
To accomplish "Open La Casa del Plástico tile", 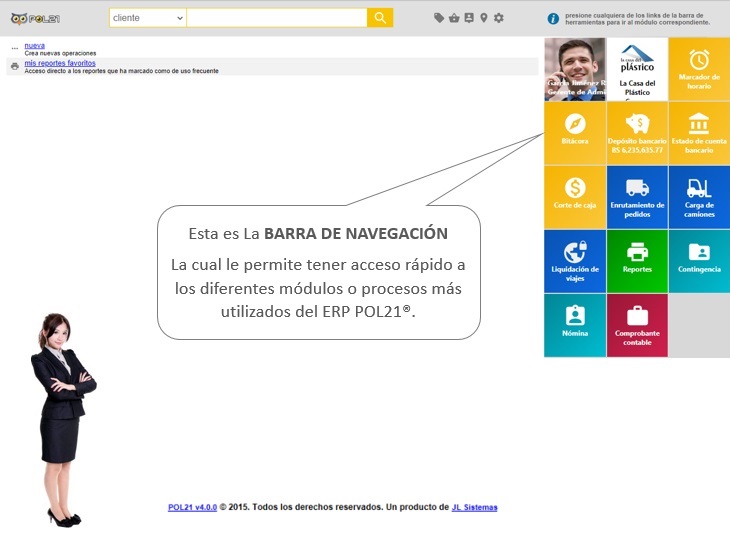I will coord(637,69).
